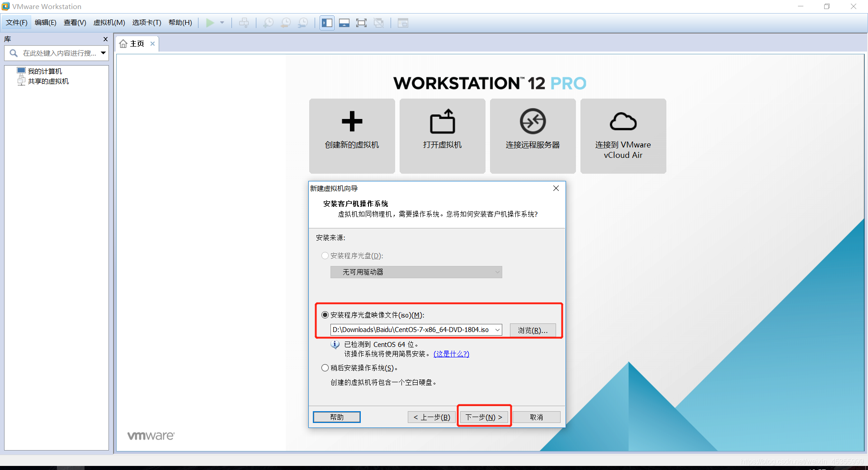Click the home icon on 主页 tab
Image resolution: width=868 pixels, height=470 pixels.
click(123, 44)
